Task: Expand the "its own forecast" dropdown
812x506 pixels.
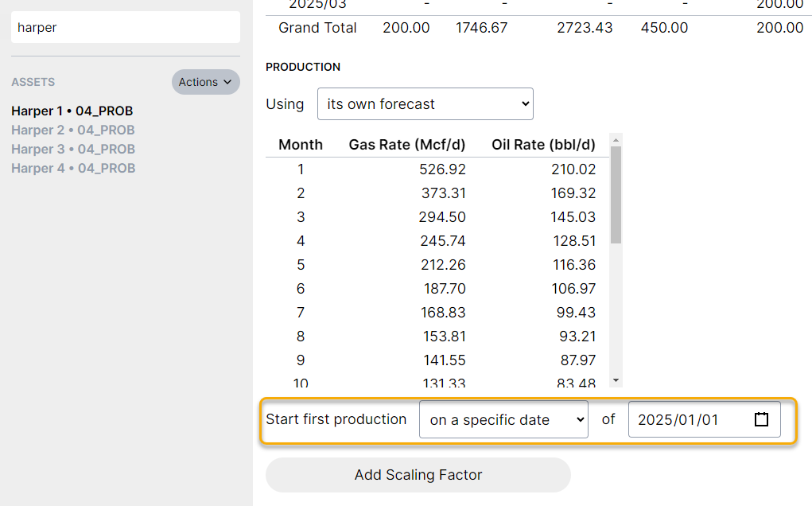Action: [425, 104]
